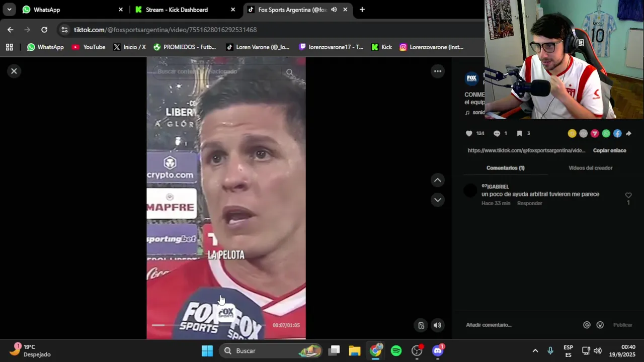Open Spotify from the taskbar

click(x=396, y=351)
